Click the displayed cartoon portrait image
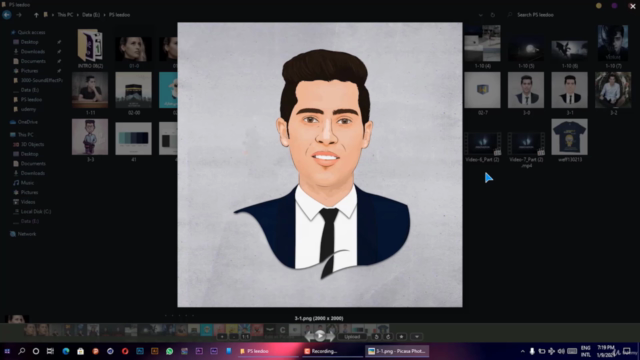 tap(320, 164)
